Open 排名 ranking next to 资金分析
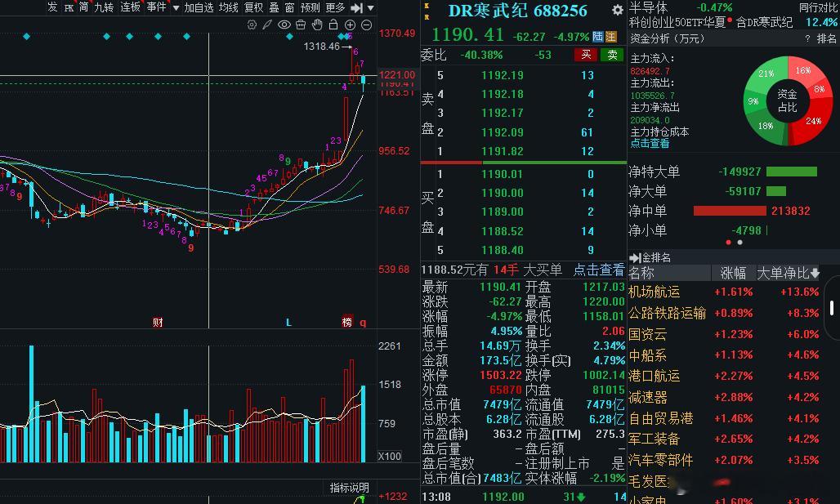The image size is (840, 504). tap(826, 38)
